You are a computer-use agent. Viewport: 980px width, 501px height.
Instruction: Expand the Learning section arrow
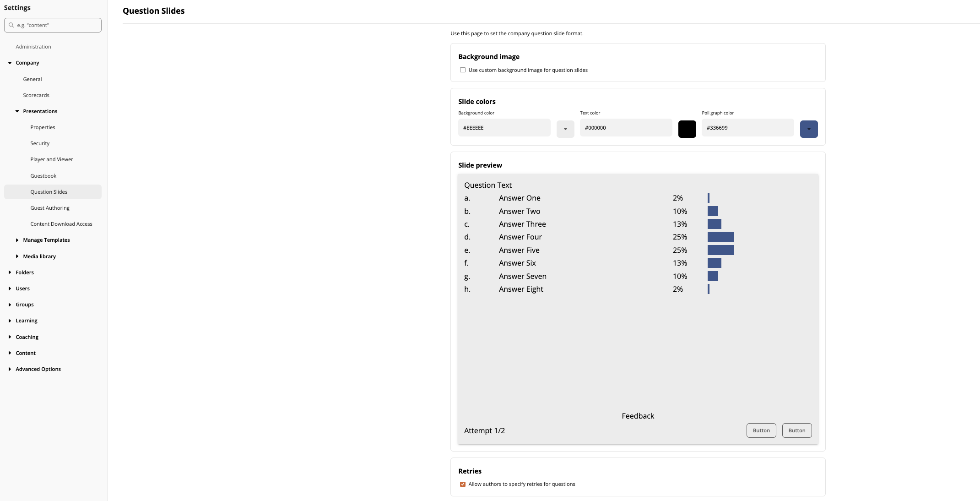10,321
